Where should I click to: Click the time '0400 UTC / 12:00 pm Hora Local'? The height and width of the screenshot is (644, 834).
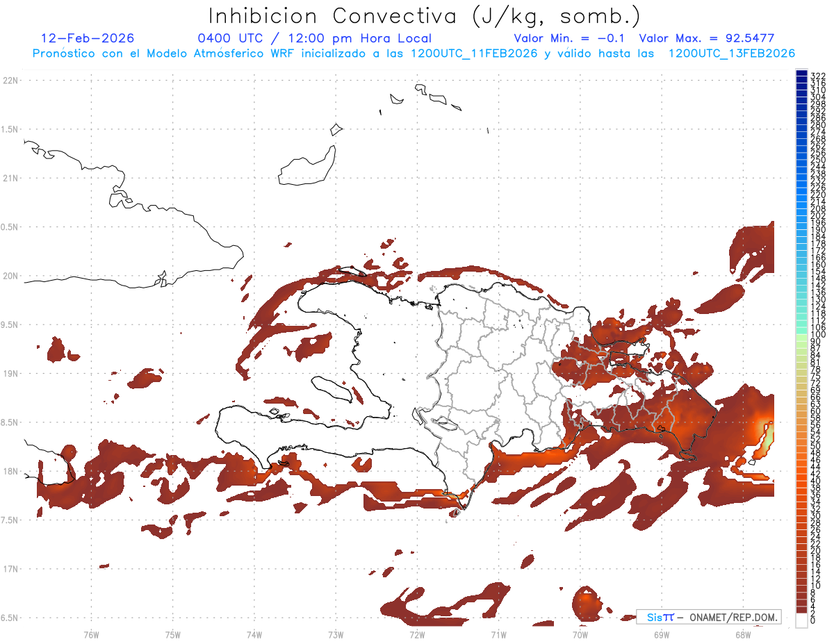(x=315, y=39)
